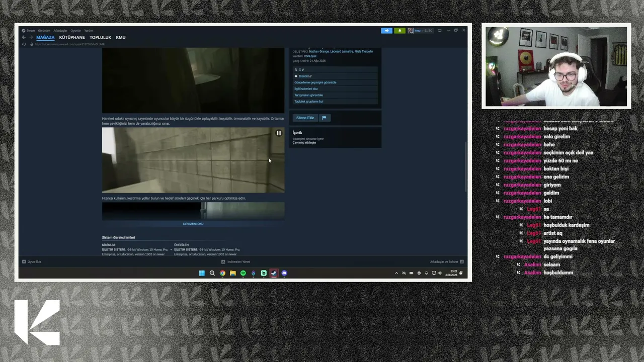644x362 pixels.
Task: Click the Steam store page scrollbar thumb
Action: click(x=466, y=166)
